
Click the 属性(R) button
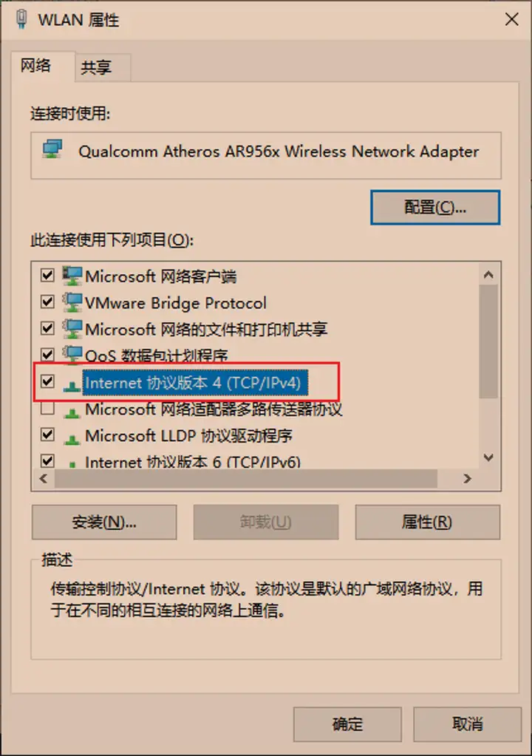[x=426, y=522]
